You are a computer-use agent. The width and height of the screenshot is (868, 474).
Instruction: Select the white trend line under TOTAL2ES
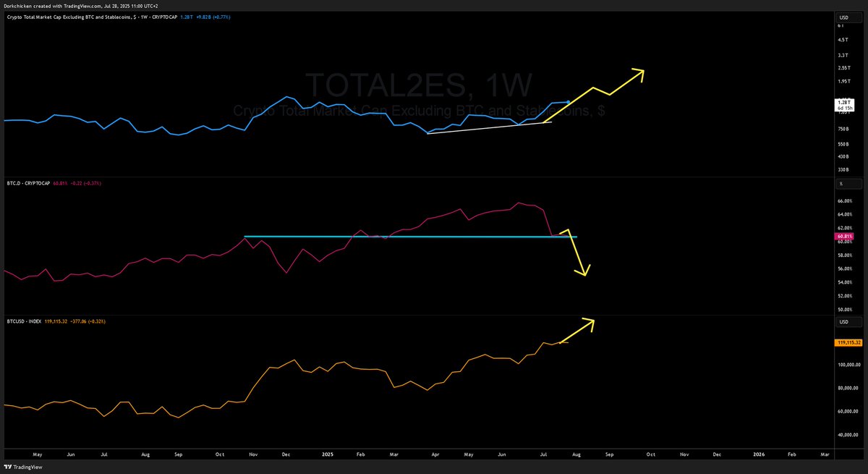tap(489, 127)
